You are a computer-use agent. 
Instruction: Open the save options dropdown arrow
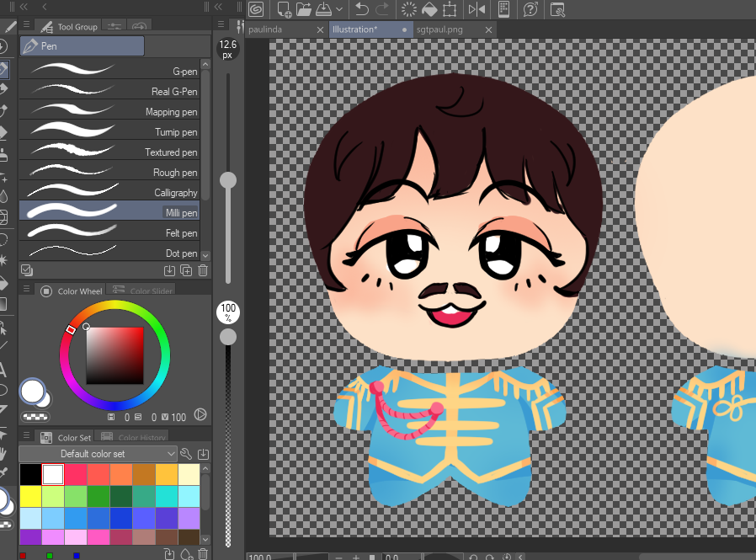(x=339, y=9)
